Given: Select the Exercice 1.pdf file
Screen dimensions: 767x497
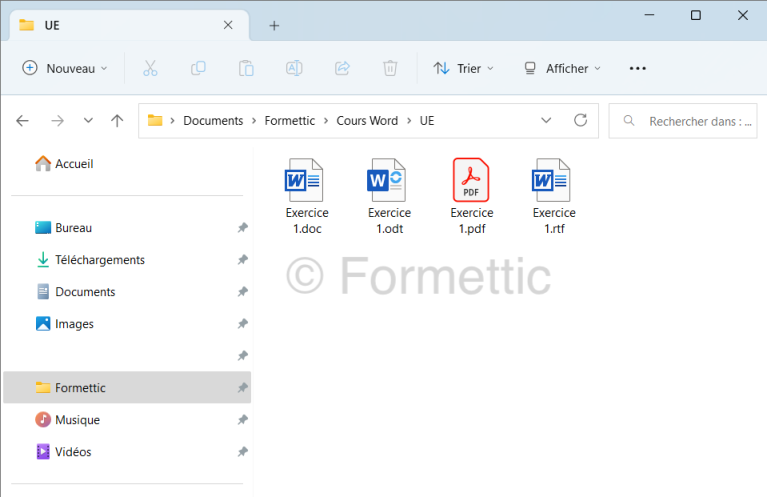Looking at the screenshot, I should point(471,196).
